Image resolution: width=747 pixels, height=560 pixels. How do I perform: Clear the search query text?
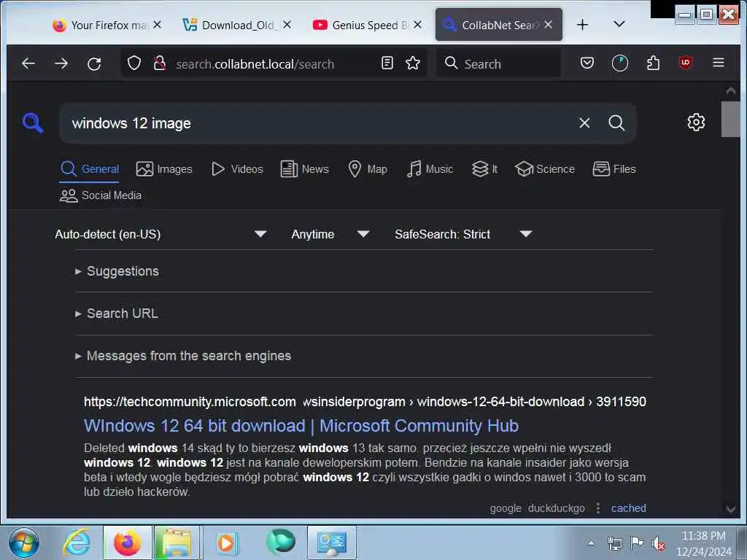pos(584,123)
